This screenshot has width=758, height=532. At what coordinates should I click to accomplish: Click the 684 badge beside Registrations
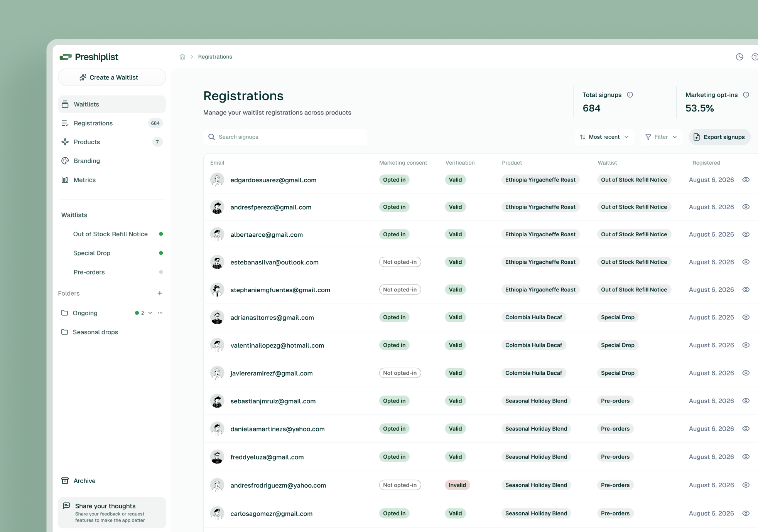[155, 123]
